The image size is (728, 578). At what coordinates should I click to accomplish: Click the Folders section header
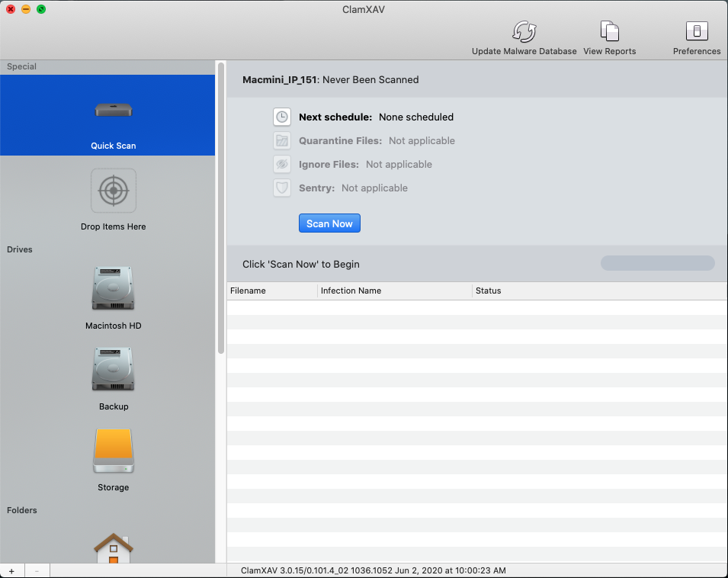point(21,510)
